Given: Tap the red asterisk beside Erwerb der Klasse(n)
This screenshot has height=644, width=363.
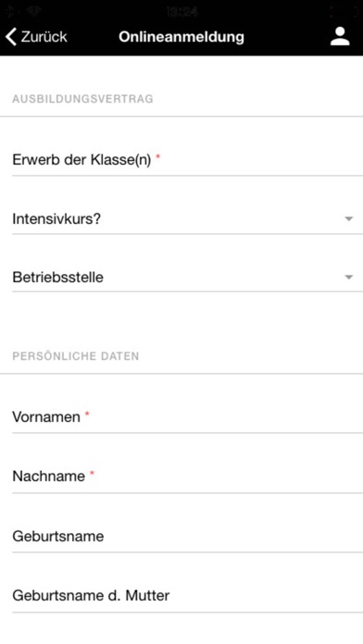Looking at the screenshot, I should 157,156.
